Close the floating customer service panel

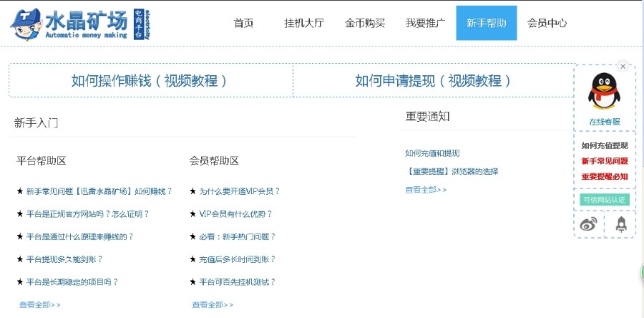pos(623,66)
